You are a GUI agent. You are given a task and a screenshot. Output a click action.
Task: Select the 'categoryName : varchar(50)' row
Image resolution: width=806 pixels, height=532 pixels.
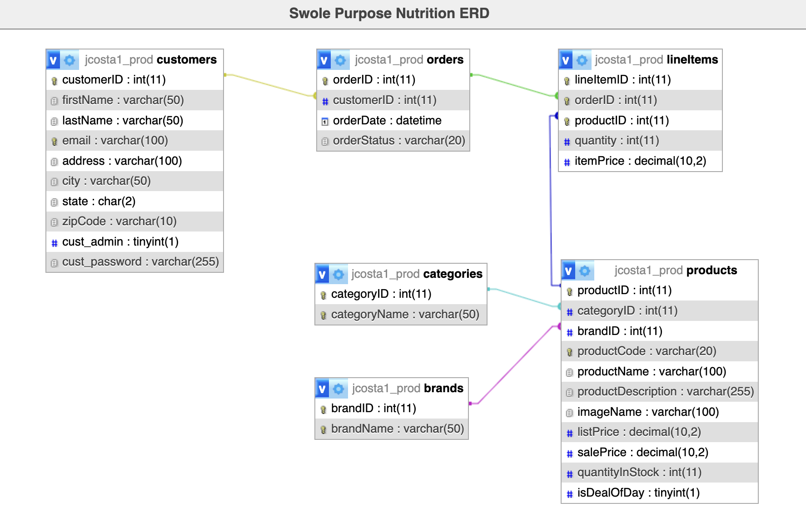pos(401,314)
